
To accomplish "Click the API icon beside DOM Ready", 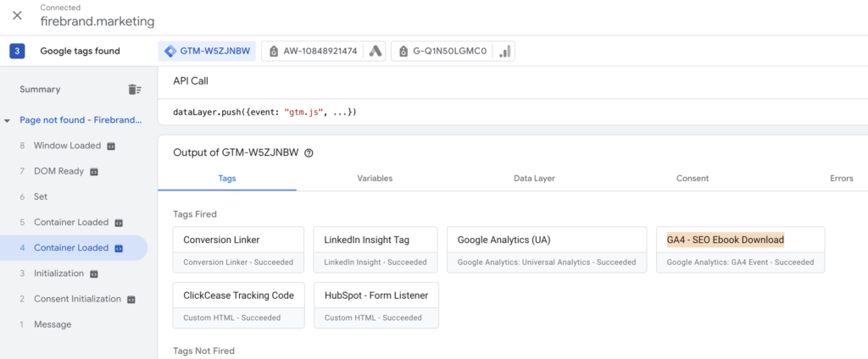I will click(94, 171).
